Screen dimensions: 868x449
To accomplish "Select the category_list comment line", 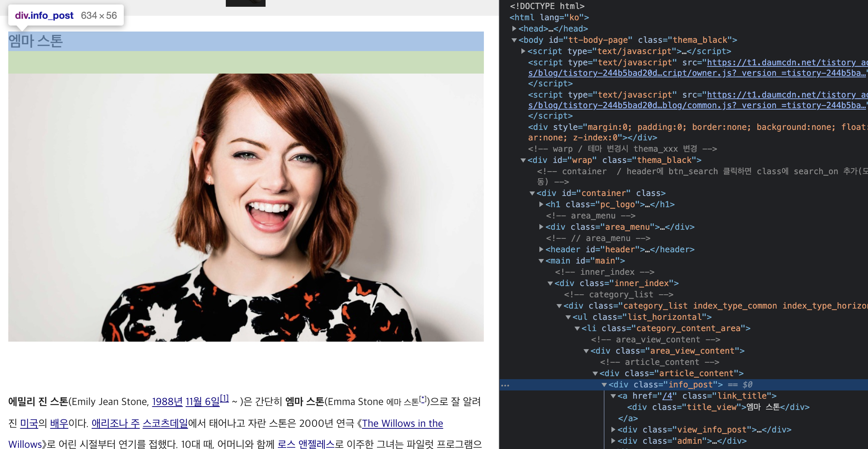I will [x=619, y=294].
